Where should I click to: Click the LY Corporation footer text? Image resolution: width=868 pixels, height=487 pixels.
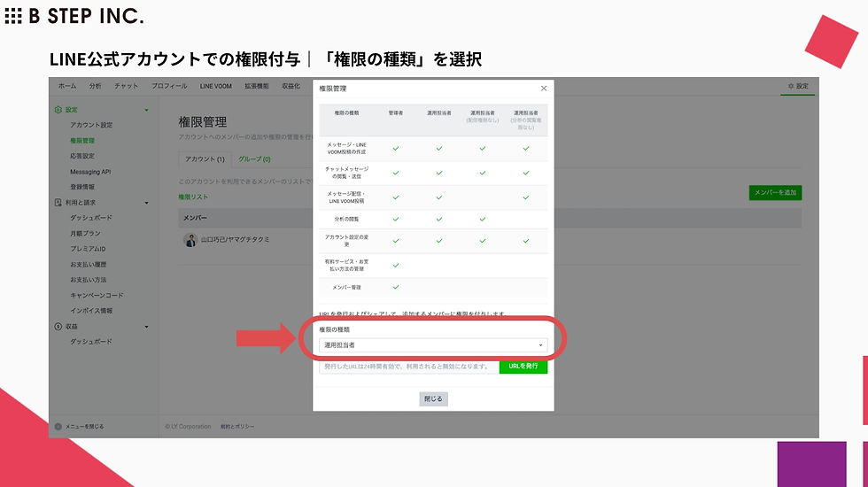[x=188, y=427]
